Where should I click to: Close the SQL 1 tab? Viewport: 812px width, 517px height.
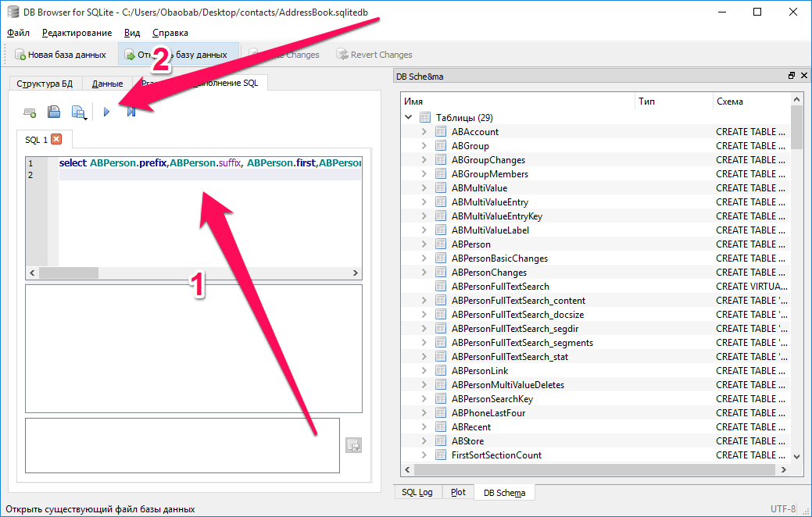coord(56,140)
